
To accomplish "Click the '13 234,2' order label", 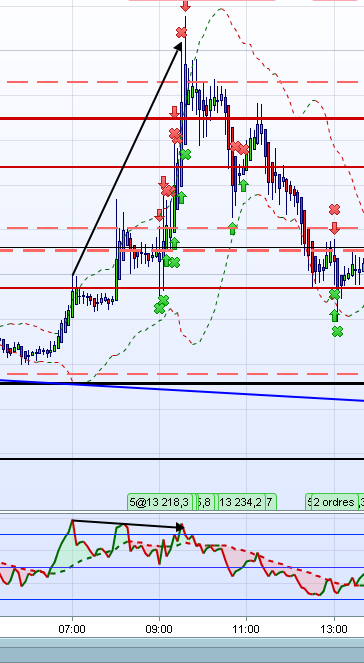I will click(x=240, y=502).
